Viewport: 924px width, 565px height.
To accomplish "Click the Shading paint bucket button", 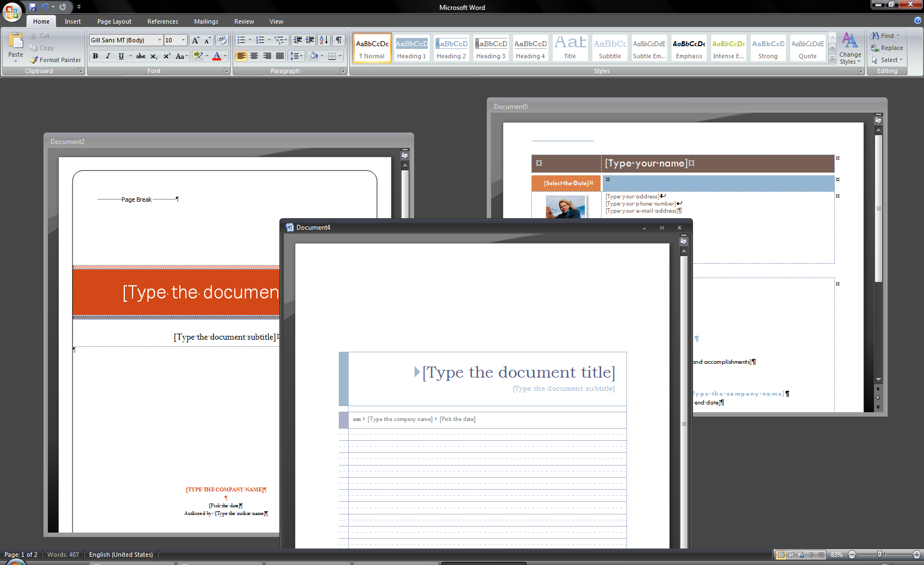I will 313,56.
